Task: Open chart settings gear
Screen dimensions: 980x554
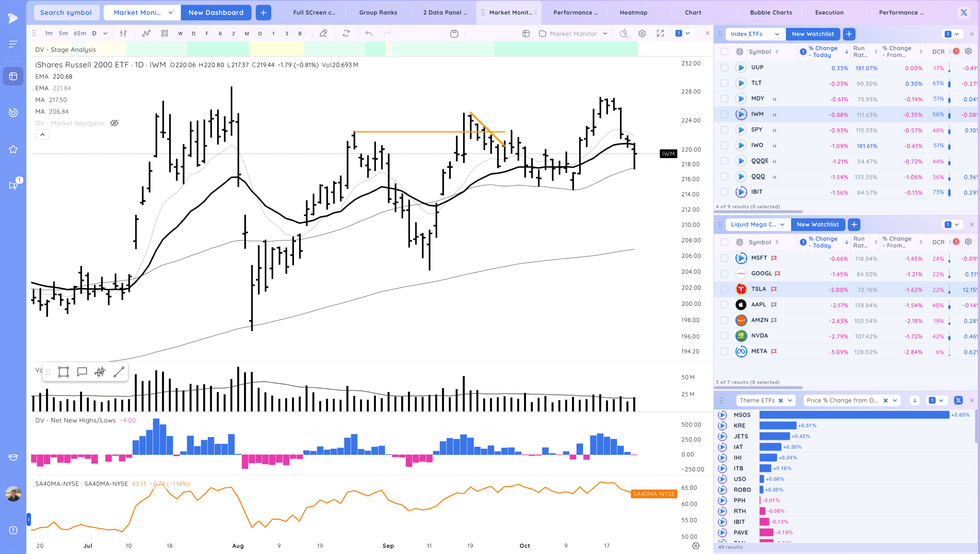Action: click(642, 34)
